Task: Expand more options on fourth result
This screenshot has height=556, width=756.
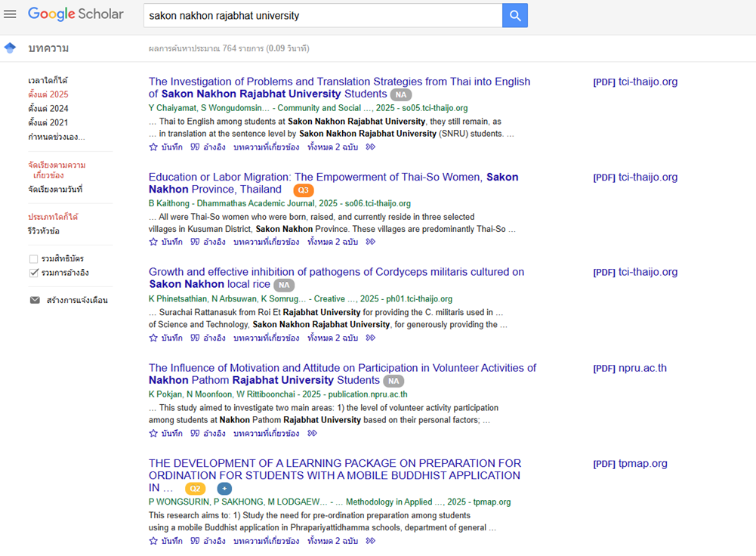Action: [312, 434]
